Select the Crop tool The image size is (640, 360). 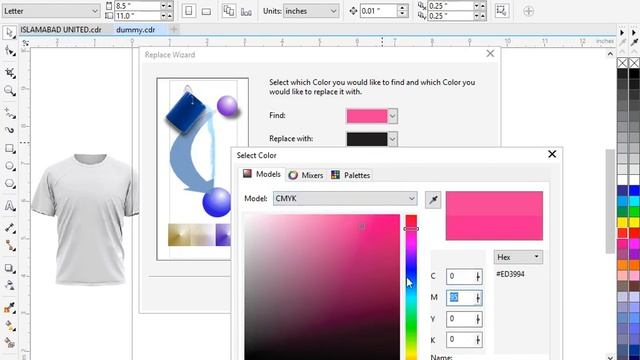click(9, 73)
